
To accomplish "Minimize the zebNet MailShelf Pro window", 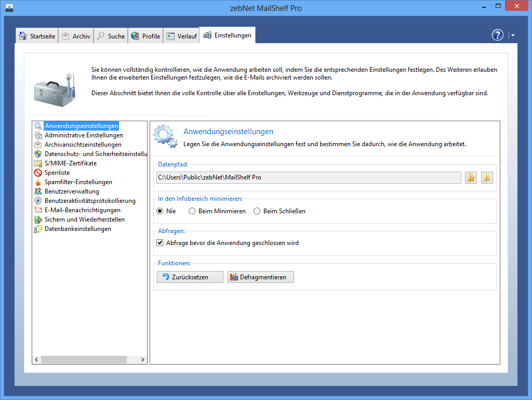I will (484, 6).
